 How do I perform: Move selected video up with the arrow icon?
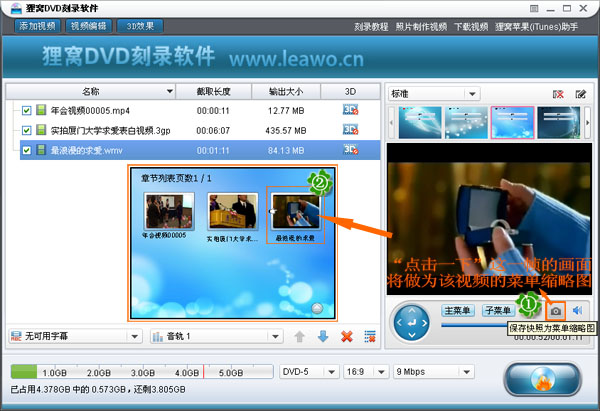click(300, 337)
